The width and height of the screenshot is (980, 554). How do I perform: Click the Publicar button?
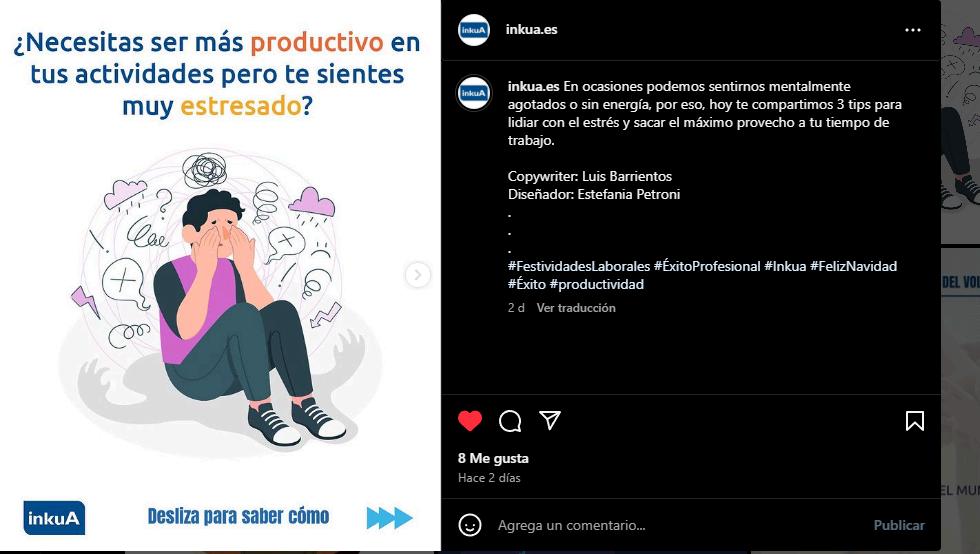(899, 525)
